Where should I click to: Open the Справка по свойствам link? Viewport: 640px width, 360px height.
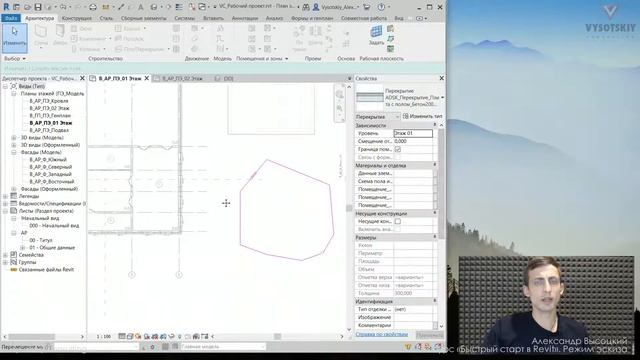[x=382, y=334]
